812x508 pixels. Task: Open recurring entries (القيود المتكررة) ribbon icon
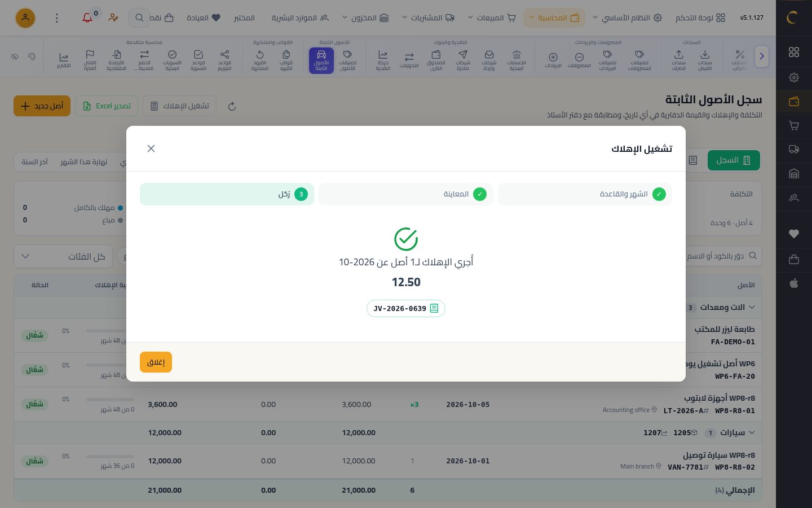pos(260,60)
